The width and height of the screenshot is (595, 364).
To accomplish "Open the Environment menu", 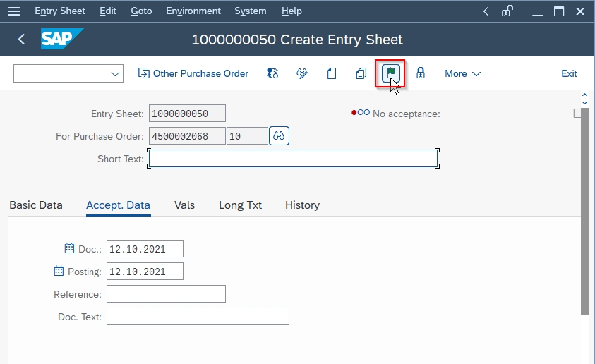I will click(x=193, y=11).
